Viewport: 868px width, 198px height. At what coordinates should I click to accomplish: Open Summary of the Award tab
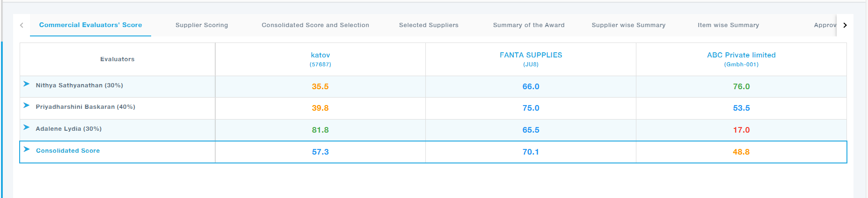click(x=529, y=25)
